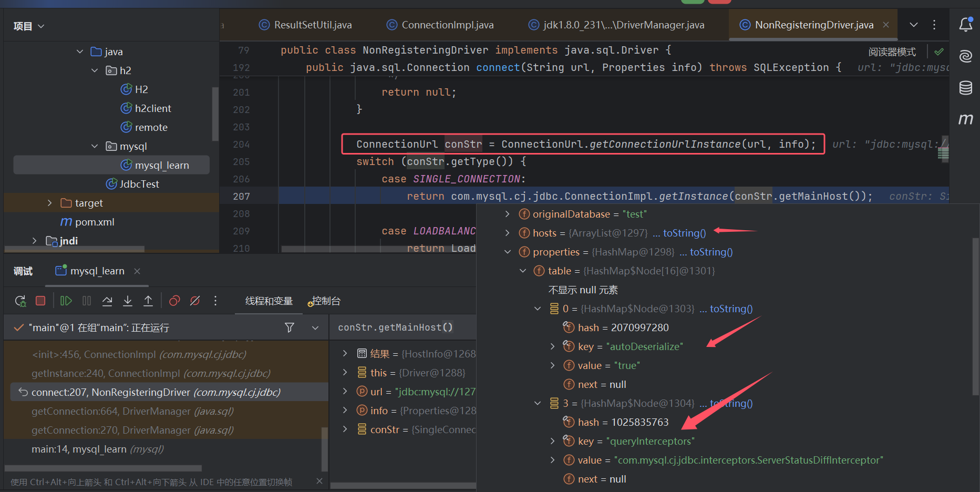Click 阅读器模式 reader mode label
This screenshot has width=980, height=492.
coord(892,52)
